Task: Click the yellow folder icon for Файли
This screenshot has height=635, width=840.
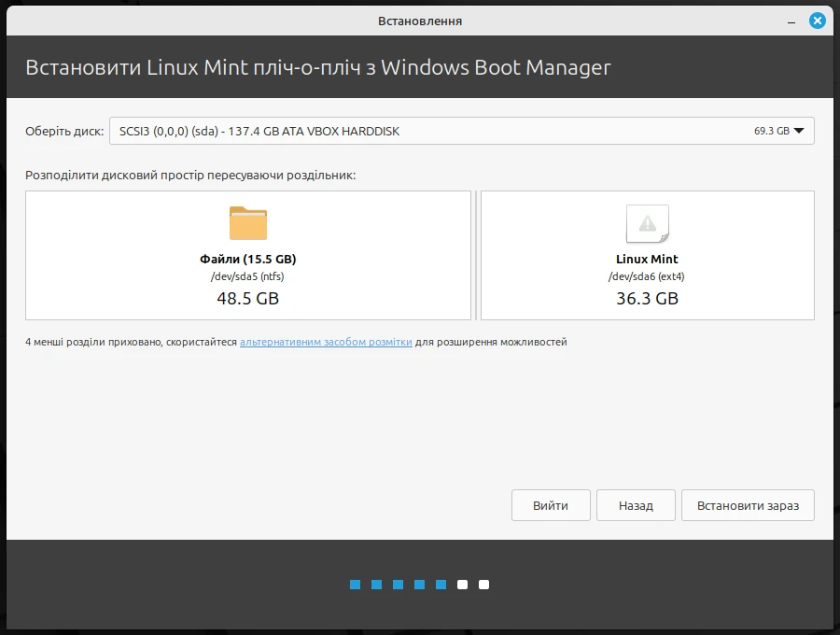Action: pyautogui.click(x=248, y=223)
